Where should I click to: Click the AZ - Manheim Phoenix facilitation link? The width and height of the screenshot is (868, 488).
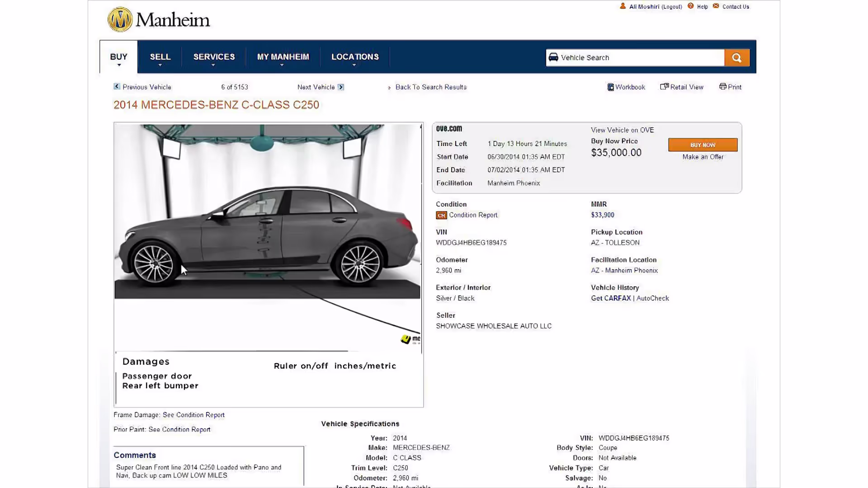click(624, 271)
